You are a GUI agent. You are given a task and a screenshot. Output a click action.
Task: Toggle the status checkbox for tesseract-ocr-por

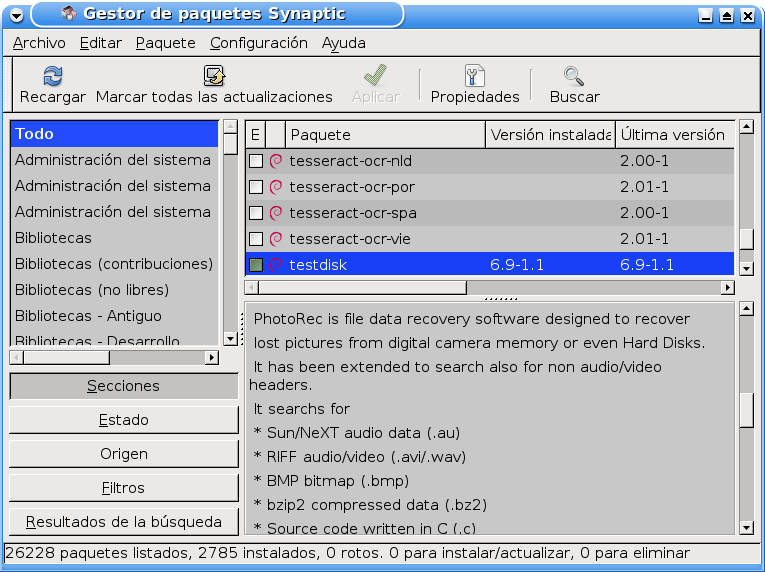[x=256, y=186]
